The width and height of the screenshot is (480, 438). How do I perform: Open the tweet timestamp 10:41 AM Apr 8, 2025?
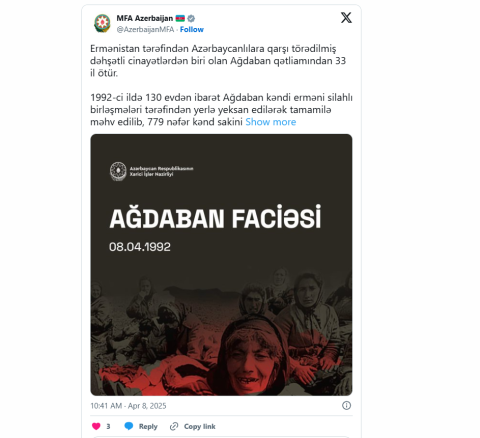(x=128, y=406)
